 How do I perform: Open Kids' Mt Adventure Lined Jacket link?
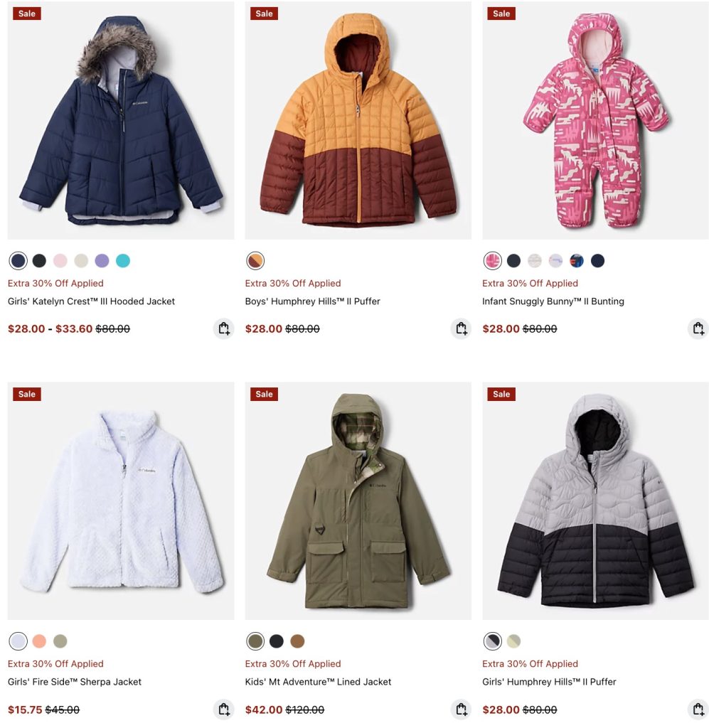click(x=318, y=682)
